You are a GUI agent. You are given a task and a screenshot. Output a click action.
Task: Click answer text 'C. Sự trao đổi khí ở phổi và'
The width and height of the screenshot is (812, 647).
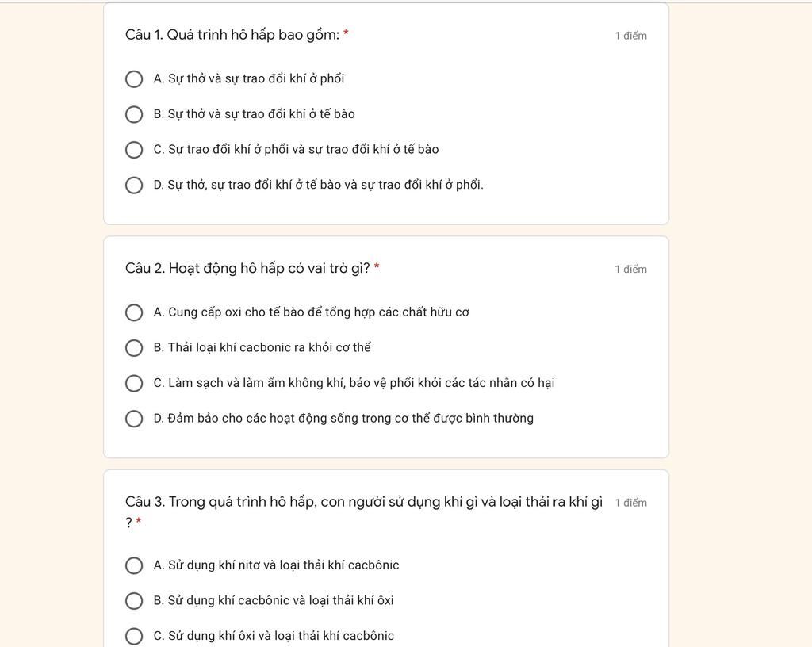tap(296, 150)
